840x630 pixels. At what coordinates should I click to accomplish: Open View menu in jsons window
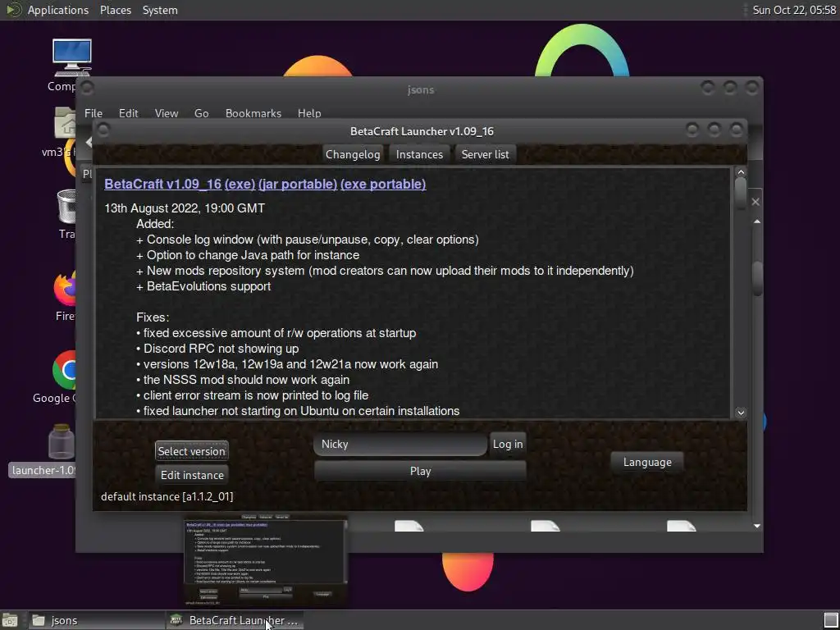[x=166, y=113]
